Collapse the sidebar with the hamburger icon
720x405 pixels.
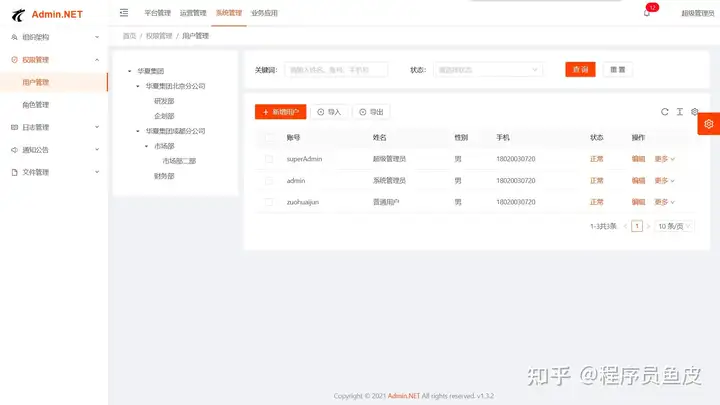[x=124, y=13]
